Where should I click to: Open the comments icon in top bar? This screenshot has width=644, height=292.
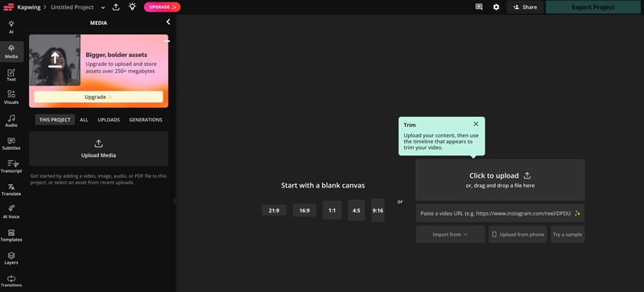tap(479, 7)
